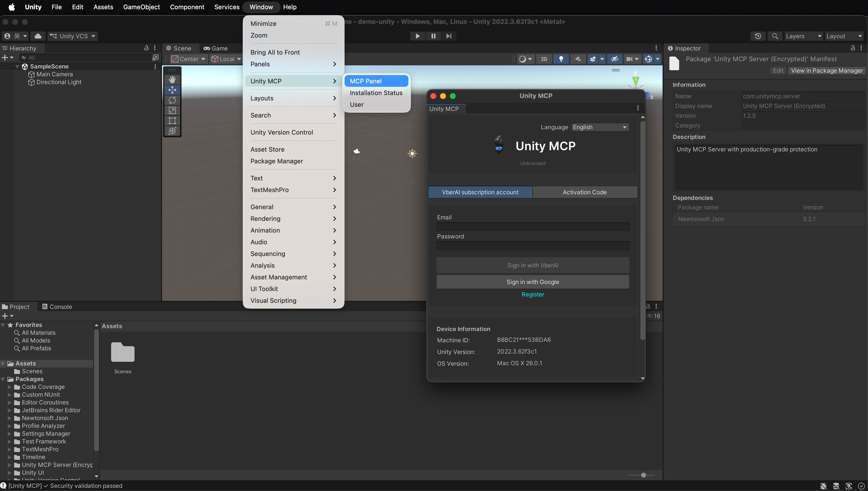Click the Hierarchy search field
This screenshot has height=491, width=868.
point(85,58)
